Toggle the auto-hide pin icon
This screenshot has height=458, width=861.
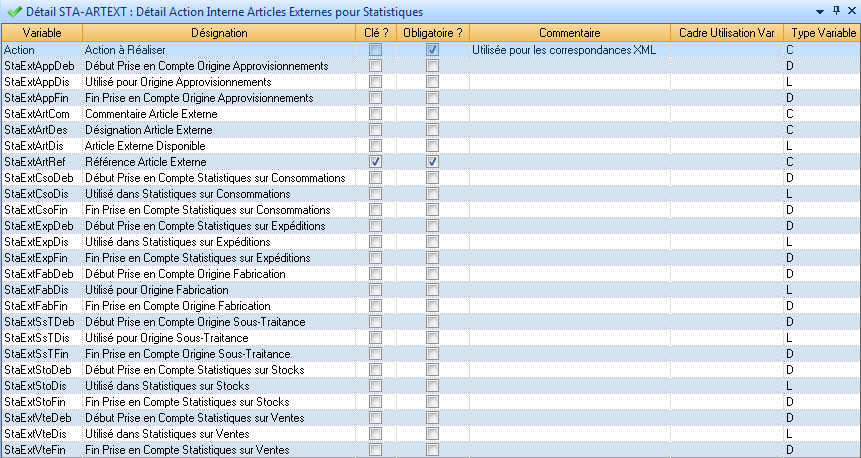(x=836, y=11)
